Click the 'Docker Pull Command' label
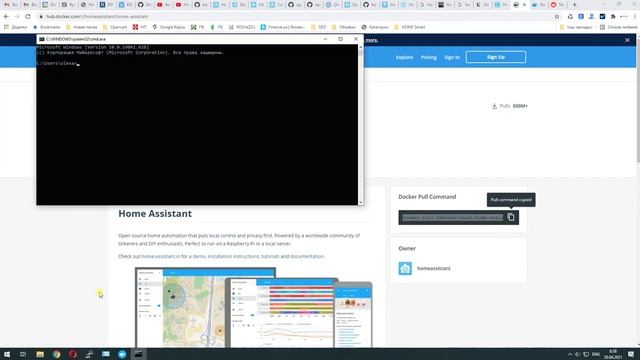 coord(427,197)
